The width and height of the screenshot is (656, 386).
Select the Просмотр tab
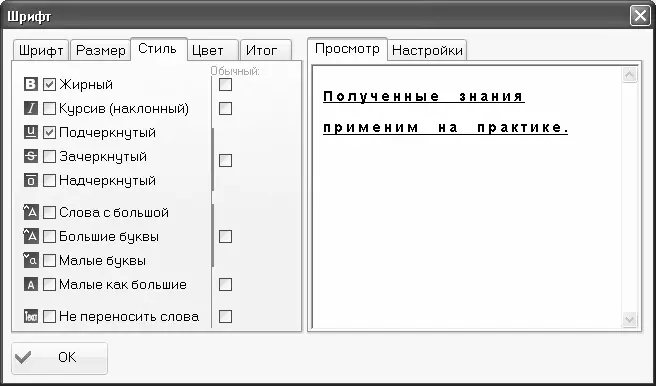click(347, 49)
